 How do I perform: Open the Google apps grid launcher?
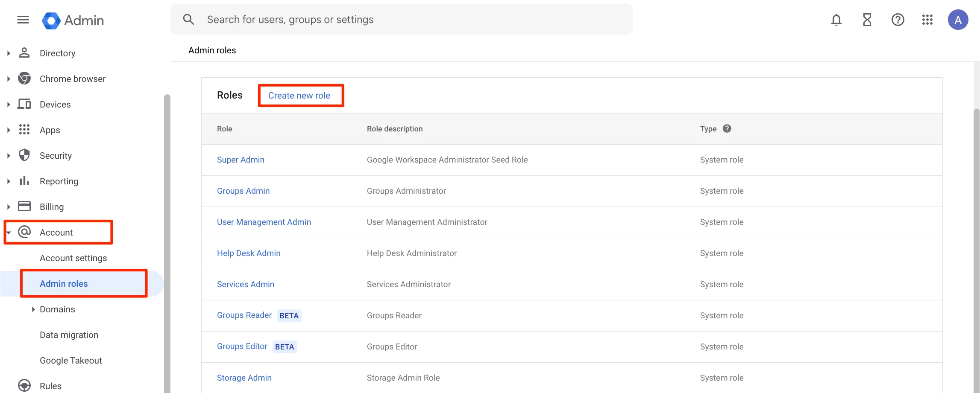coord(927,20)
